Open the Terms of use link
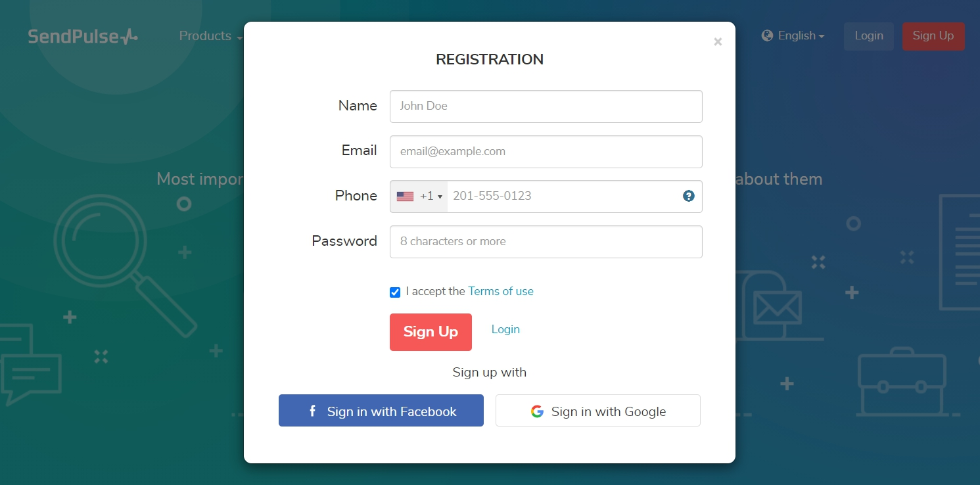 (501, 291)
